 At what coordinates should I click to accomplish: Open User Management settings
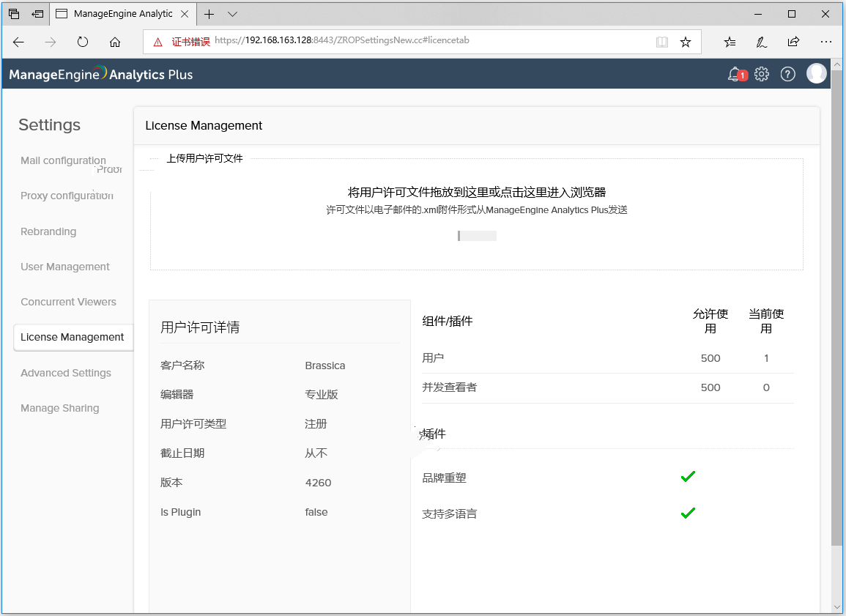64,267
